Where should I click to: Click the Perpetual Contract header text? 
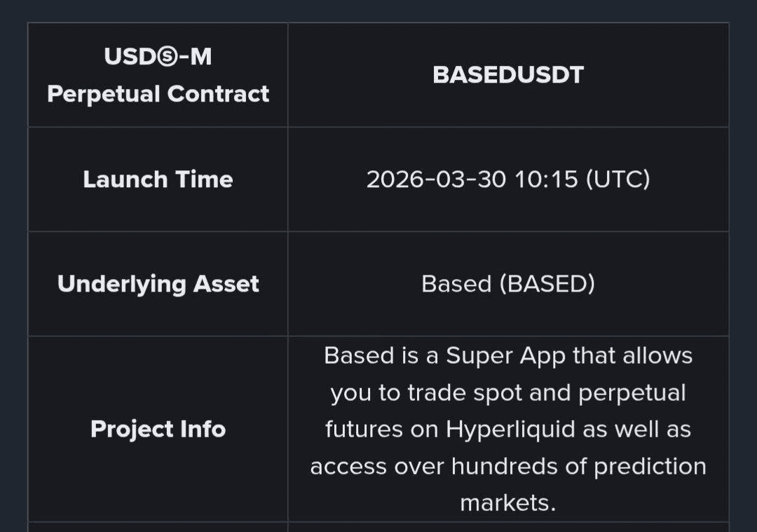click(158, 94)
